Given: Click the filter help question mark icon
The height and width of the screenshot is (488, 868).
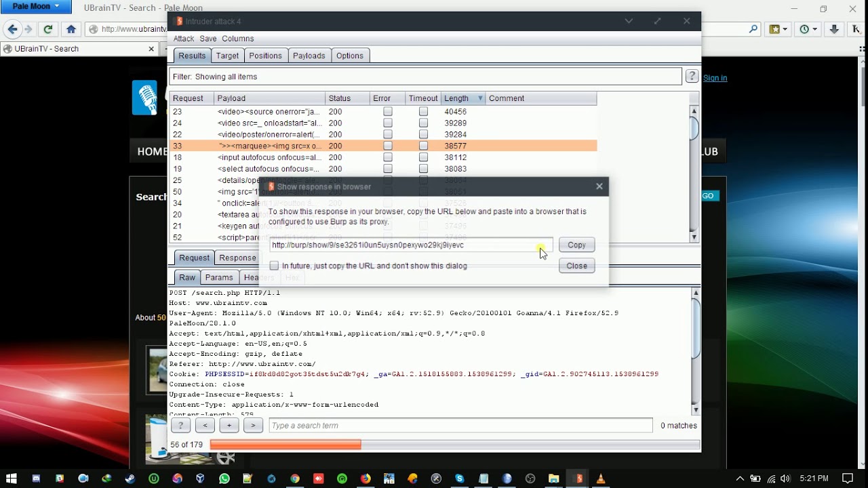Looking at the screenshot, I should pos(692,76).
